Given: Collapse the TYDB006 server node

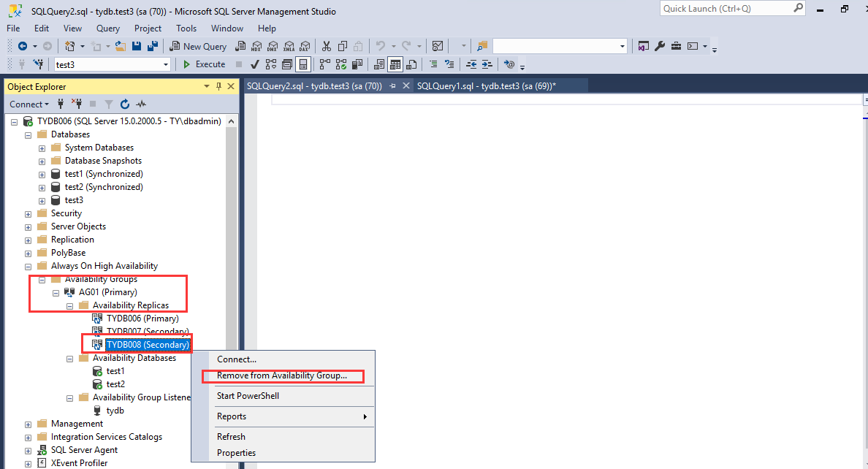Looking at the screenshot, I should tap(15, 122).
